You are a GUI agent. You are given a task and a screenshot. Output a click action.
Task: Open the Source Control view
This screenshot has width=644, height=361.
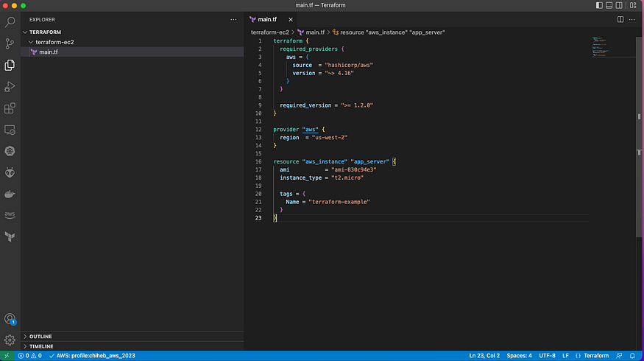(x=10, y=43)
